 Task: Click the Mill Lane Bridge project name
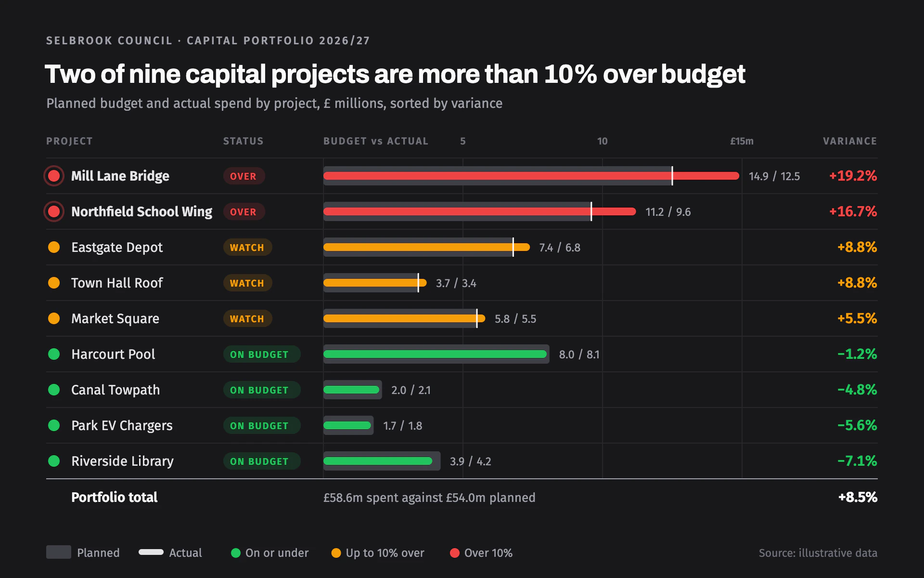tap(120, 176)
